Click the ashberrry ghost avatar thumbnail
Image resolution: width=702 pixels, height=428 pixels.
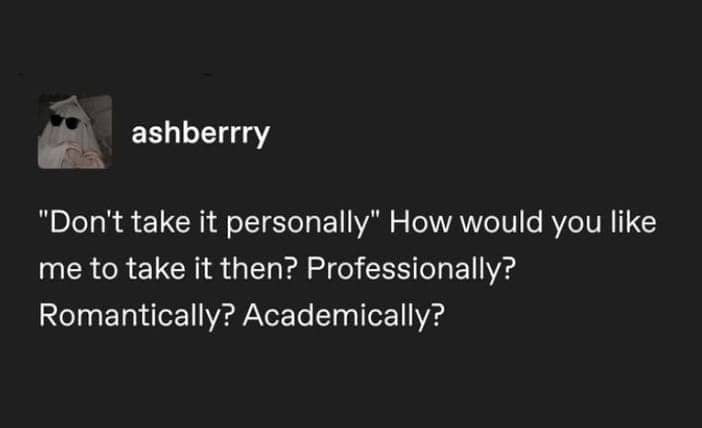(x=74, y=131)
